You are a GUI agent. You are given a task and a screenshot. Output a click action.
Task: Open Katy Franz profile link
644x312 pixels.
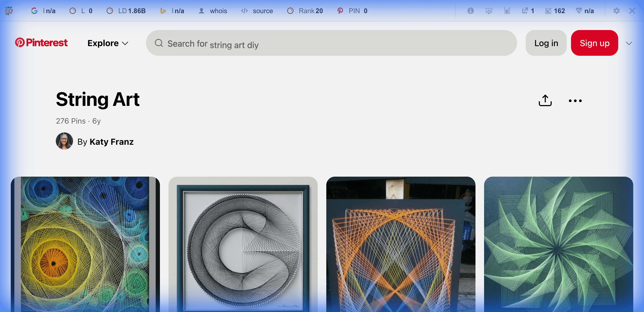click(111, 142)
